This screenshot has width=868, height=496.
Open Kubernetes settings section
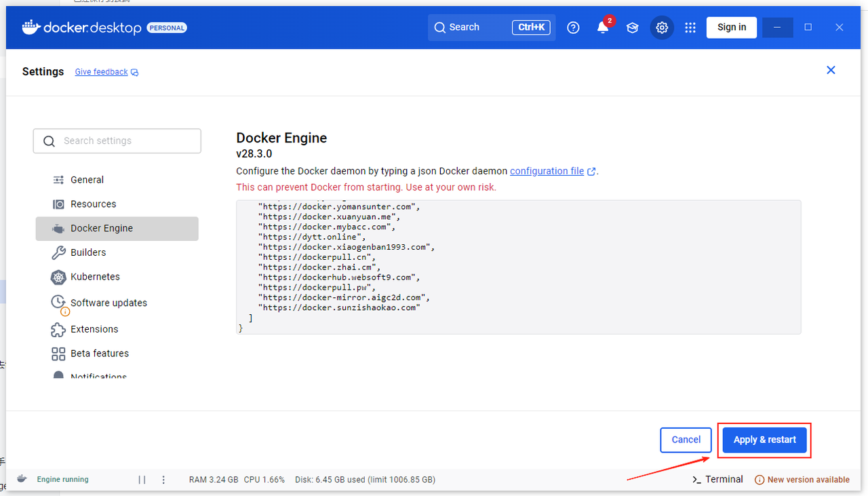coord(95,277)
